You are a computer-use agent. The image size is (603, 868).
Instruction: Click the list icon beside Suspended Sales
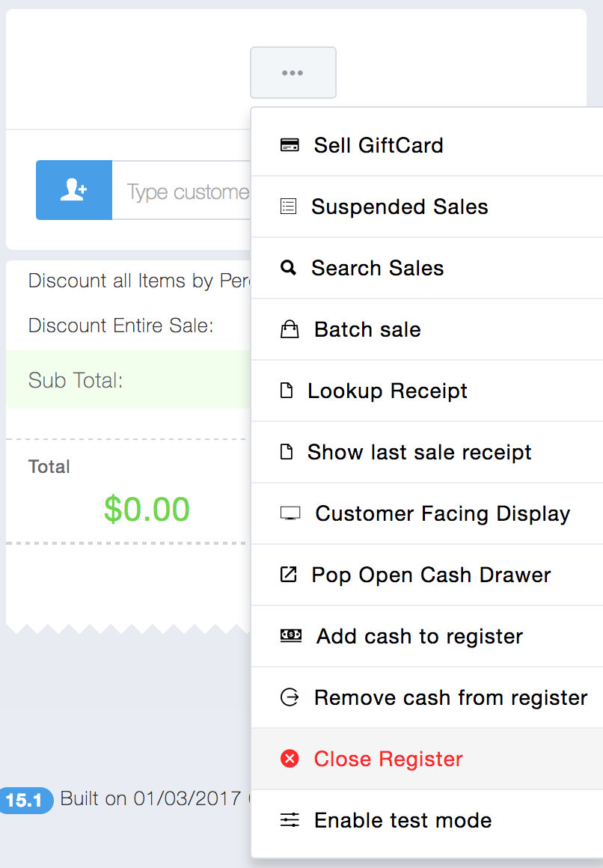click(288, 207)
